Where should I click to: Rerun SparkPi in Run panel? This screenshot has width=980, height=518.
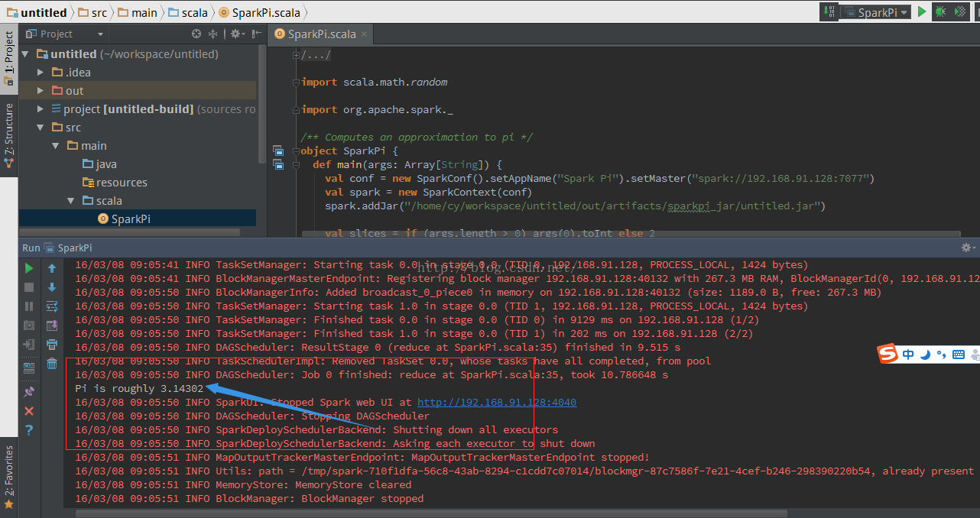(x=29, y=268)
